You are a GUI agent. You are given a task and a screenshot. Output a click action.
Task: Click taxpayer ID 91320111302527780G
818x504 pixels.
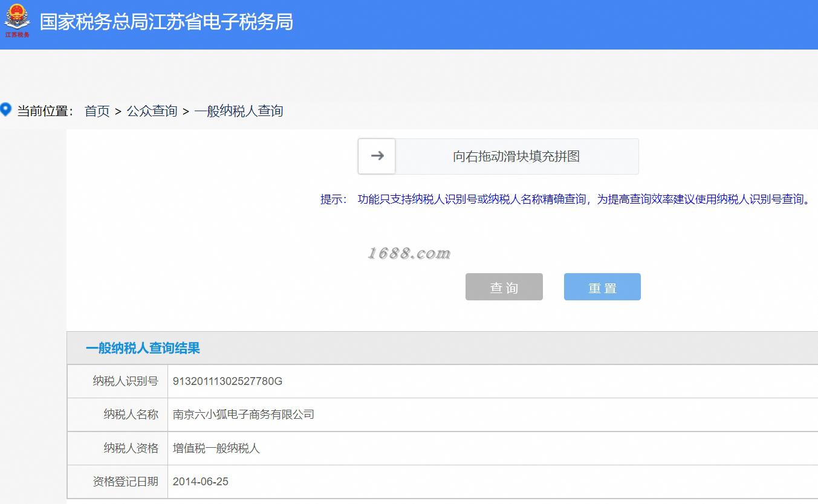click(x=227, y=381)
